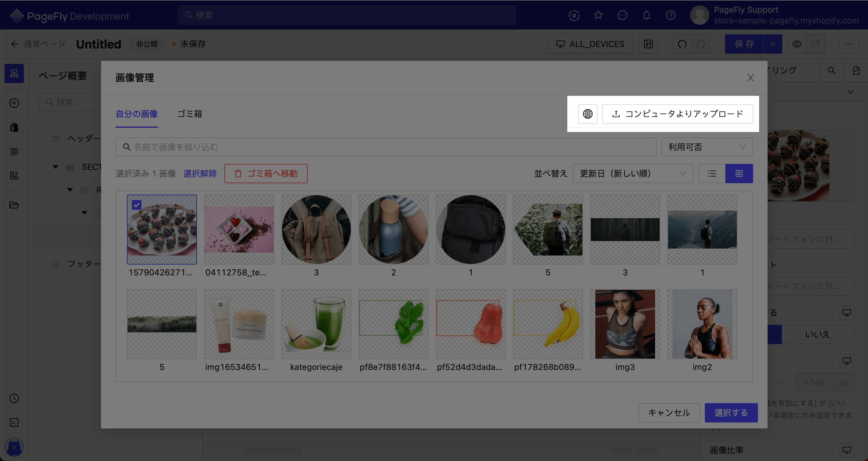The height and width of the screenshot is (461, 868).
Task: Select the lotion img16534651 thumbnail
Action: tap(239, 324)
